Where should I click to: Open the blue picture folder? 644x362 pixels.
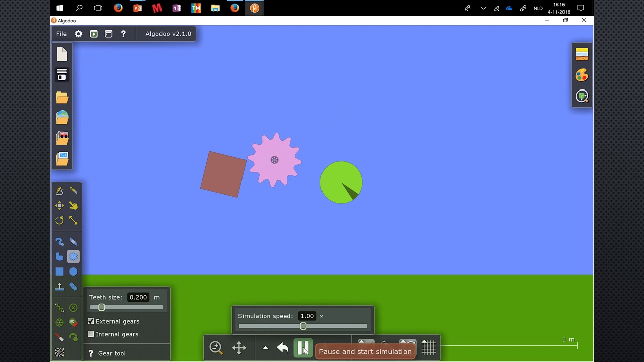pyautogui.click(x=62, y=159)
